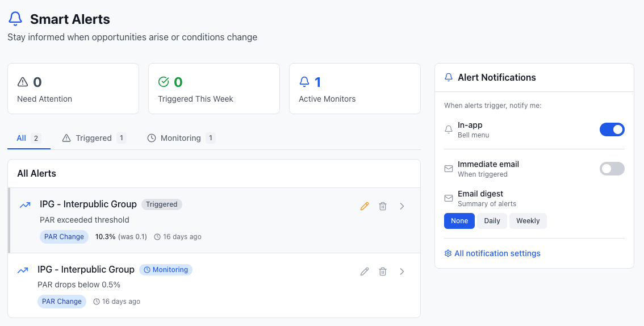Edit the monitoring IPG alert with pencil icon
This screenshot has width=644, height=326.
tap(364, 271)
